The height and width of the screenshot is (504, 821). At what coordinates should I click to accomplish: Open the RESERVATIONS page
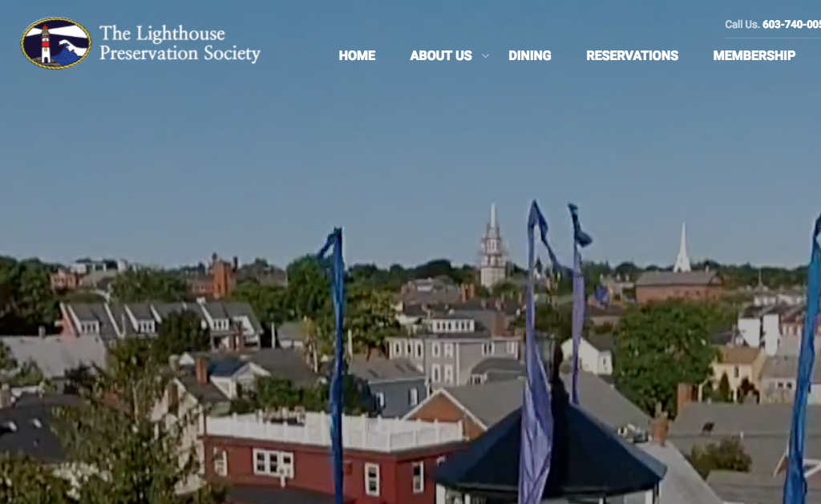pyautogui.click(x=632, y=55)
